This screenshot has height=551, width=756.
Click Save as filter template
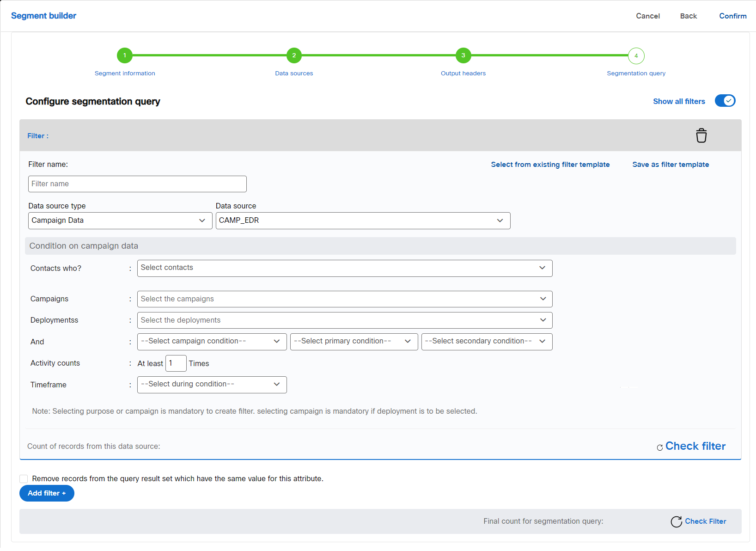[x=671, y=165]
